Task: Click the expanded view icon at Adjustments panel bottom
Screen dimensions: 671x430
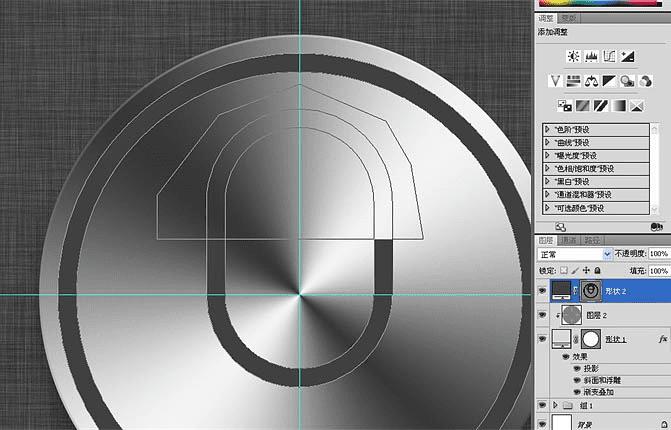Action: (560, 227)
